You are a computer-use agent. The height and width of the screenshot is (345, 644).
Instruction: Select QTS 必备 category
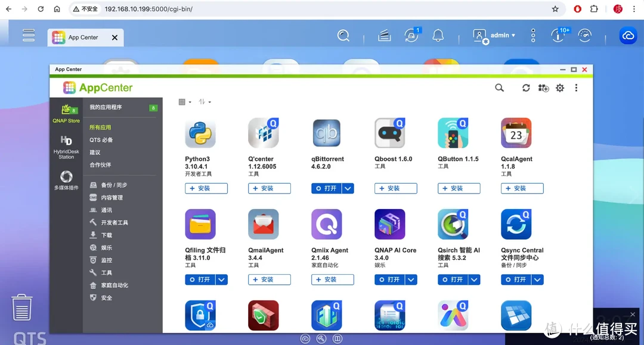[x=101, y=140]
